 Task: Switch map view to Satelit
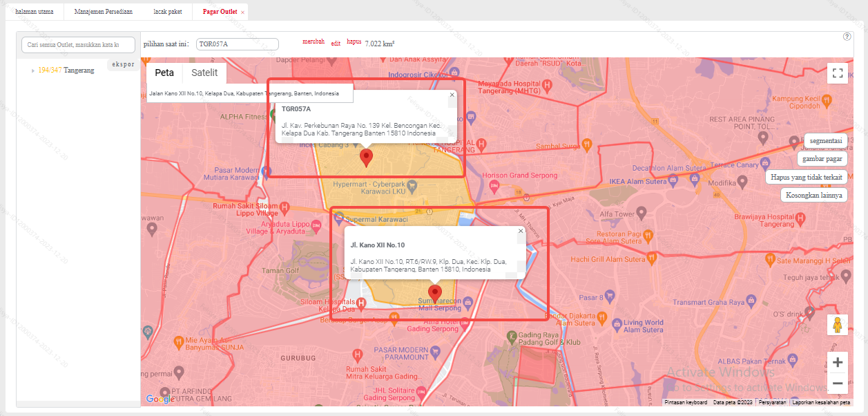coord(204,73)
